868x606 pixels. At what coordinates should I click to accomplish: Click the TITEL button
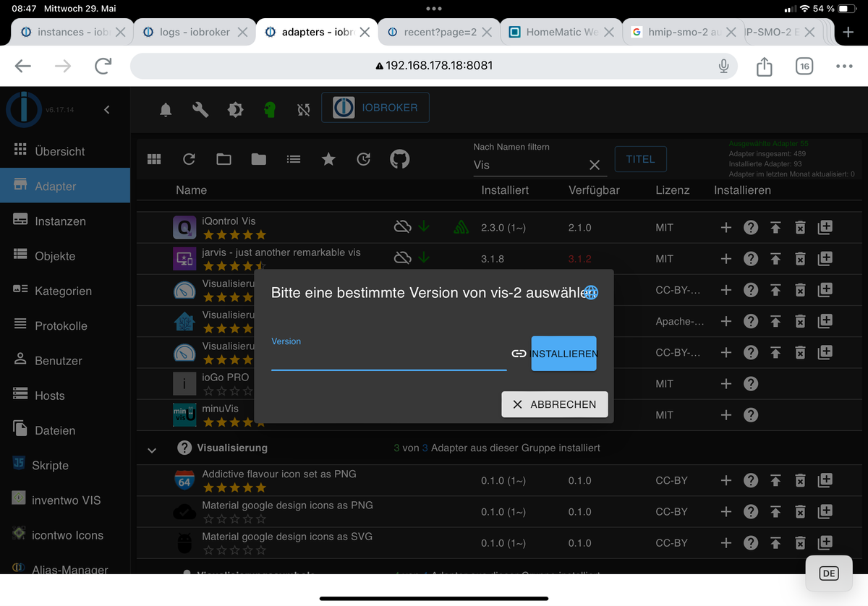point(640,159)
